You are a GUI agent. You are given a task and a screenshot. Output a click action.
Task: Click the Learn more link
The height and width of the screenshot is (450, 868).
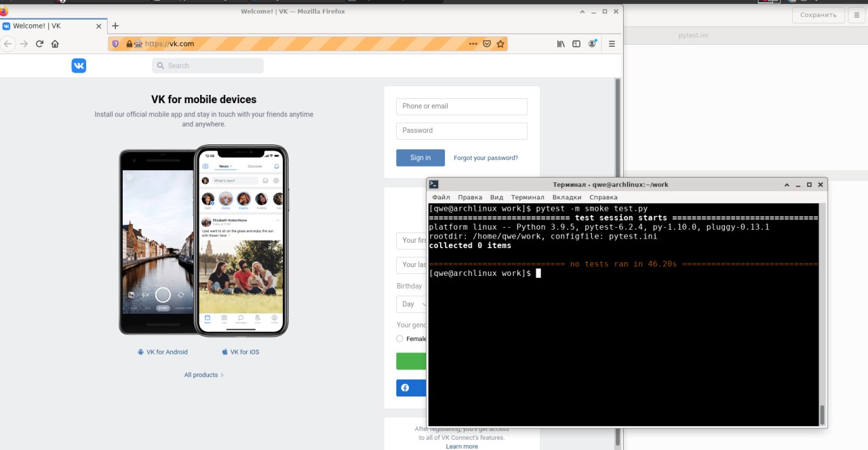(462, 446)
